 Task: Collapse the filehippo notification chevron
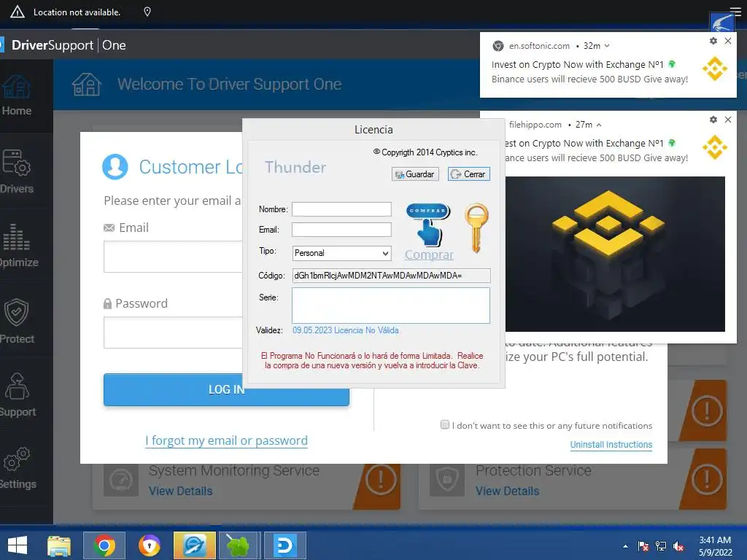point(599,125)
